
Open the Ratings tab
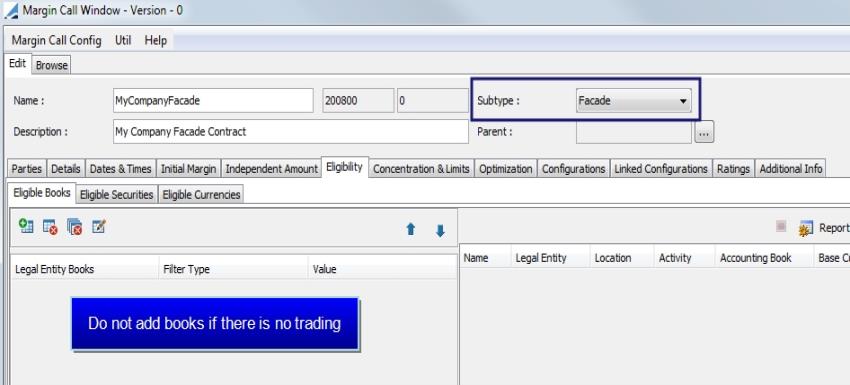coord(733,169)
